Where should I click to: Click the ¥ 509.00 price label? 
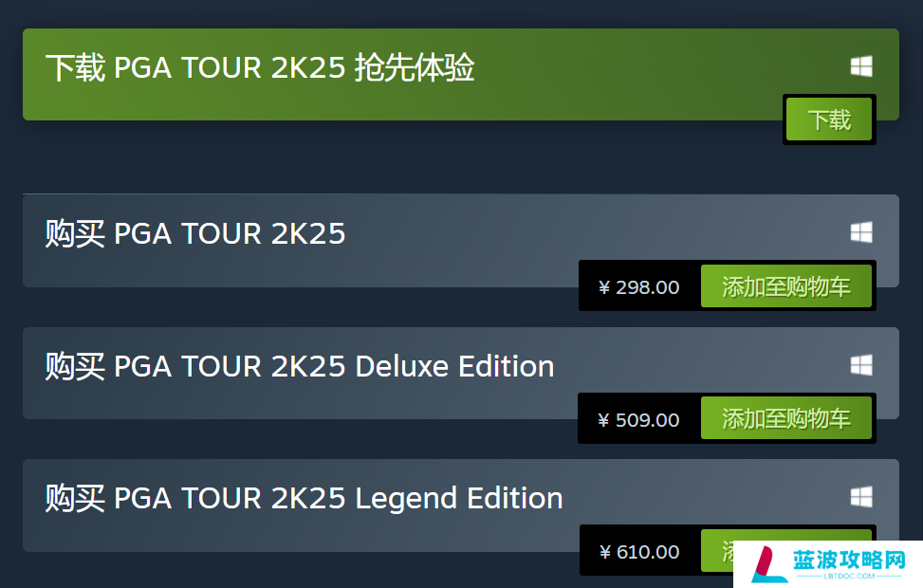click(x=638, y=420)
